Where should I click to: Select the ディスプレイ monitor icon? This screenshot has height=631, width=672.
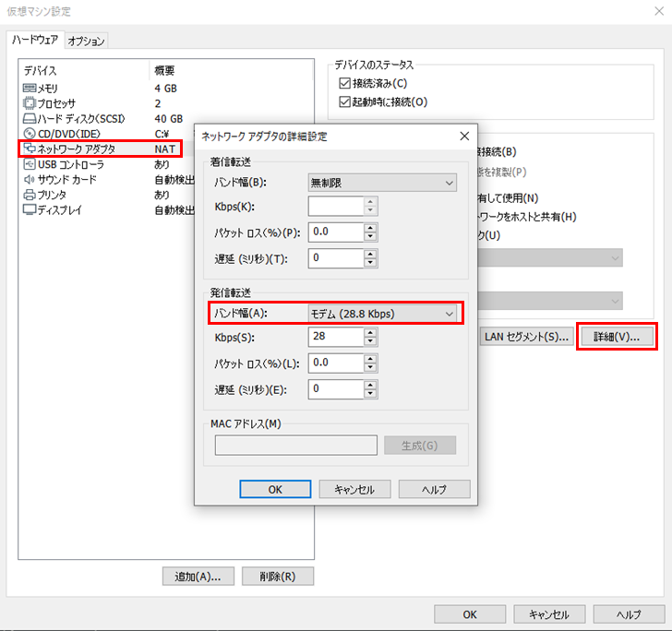[30, 210]
